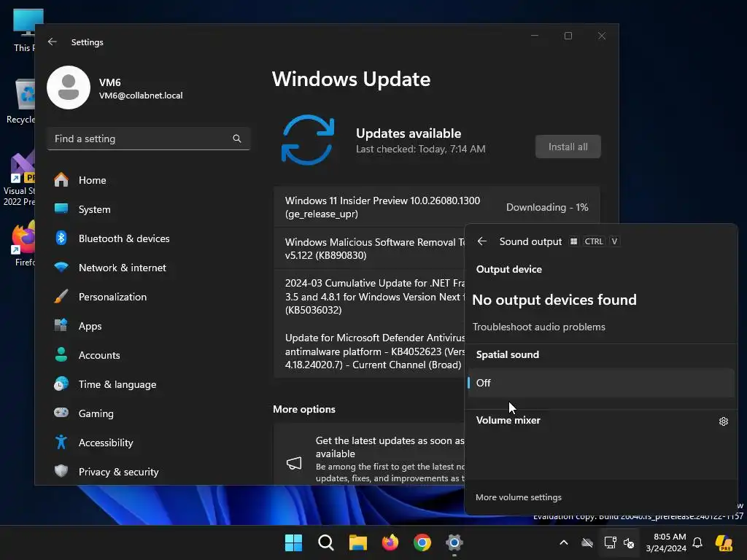Screen dimensions: 747x560
Task: Open Bluetooth & devices settings
Action: coord(149,238)
